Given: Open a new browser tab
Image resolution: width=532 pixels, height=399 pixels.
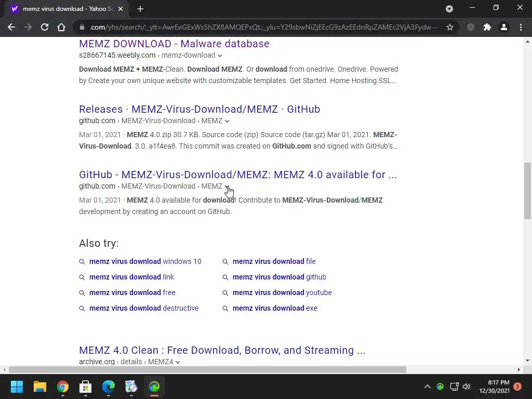Looking at the screenshot, I should pyautogui.click(x=140, y=9).
